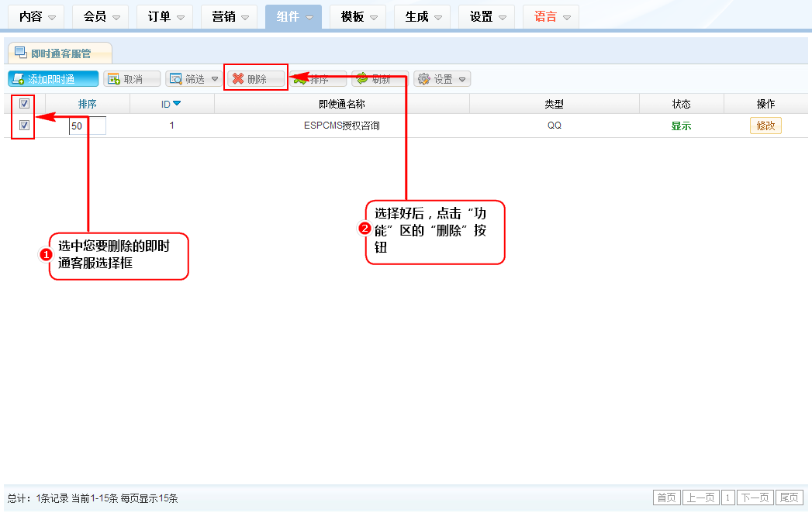Click the 修改 button for ESPCMS授权咨询
The image size is (812, 513).
[765, 126]
